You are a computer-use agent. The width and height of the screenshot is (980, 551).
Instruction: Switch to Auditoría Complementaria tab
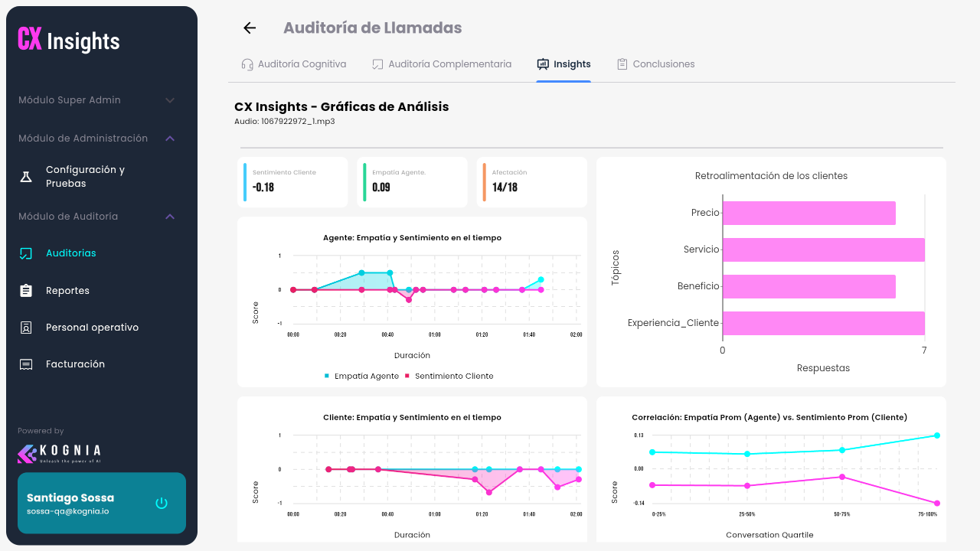pos(442,64)
